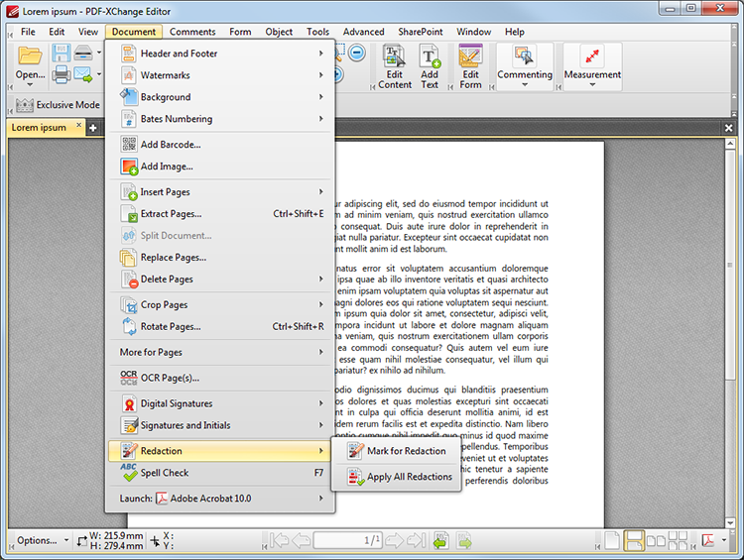
Task: Click the new tab plus button
Action: (x=93, y=128)
